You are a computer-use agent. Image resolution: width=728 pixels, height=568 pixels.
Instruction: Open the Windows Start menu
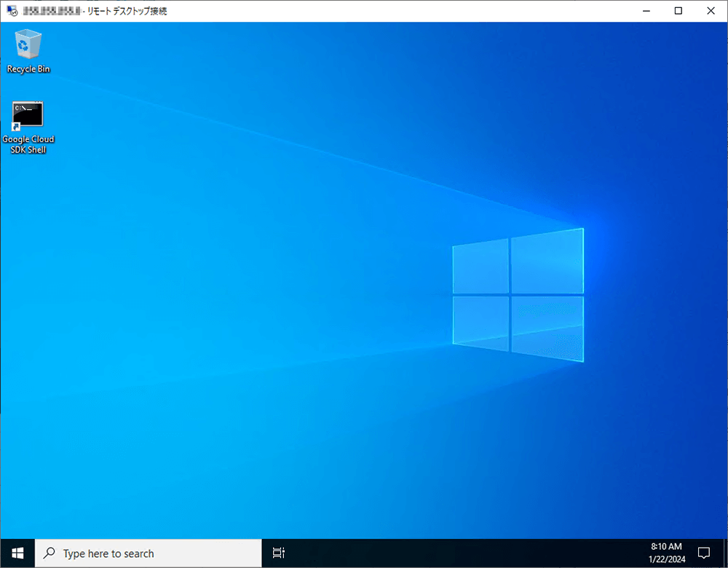17,553
